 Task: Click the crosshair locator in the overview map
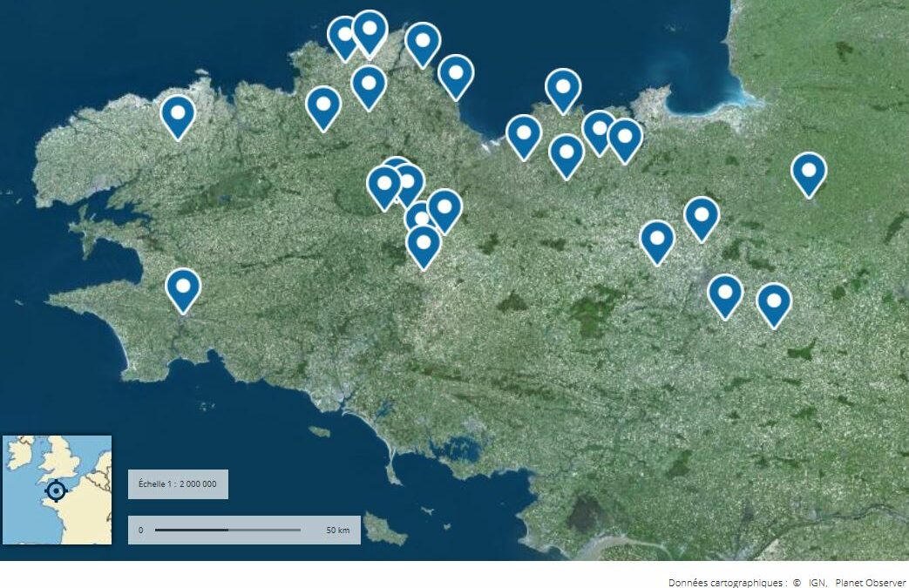(56, 491)
